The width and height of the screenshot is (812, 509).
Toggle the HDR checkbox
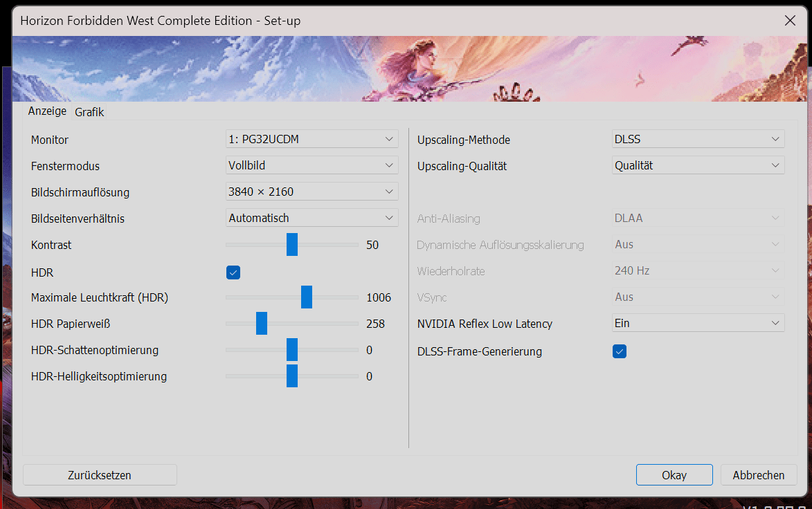(x=233, y=272)
